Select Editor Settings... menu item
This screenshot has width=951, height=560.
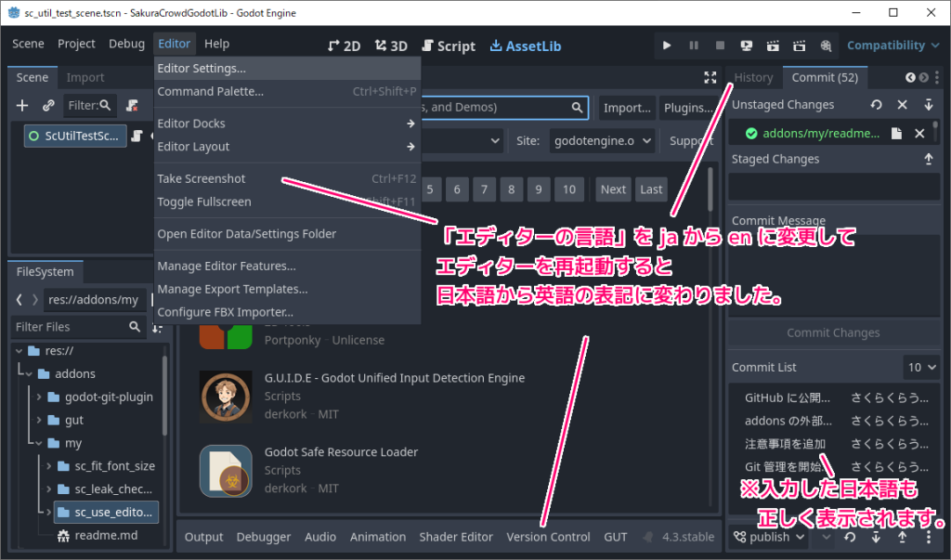288,69
